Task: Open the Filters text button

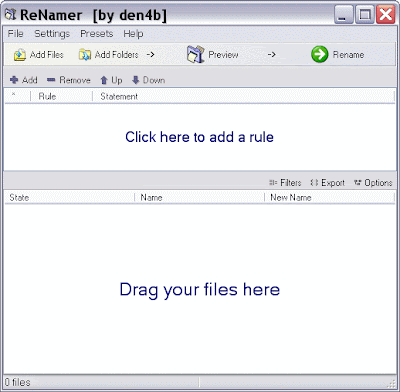Action: tap(291, 183)
